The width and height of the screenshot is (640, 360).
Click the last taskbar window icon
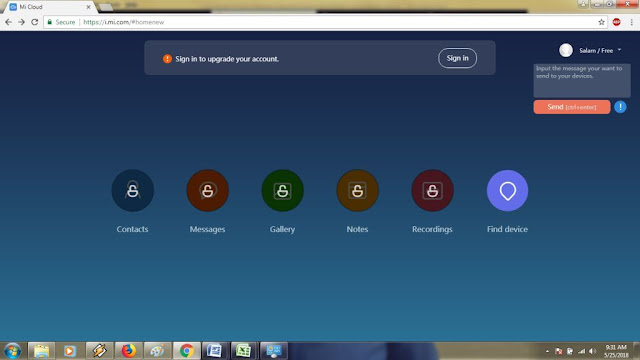pyautogui.click(x=273, y=351)
